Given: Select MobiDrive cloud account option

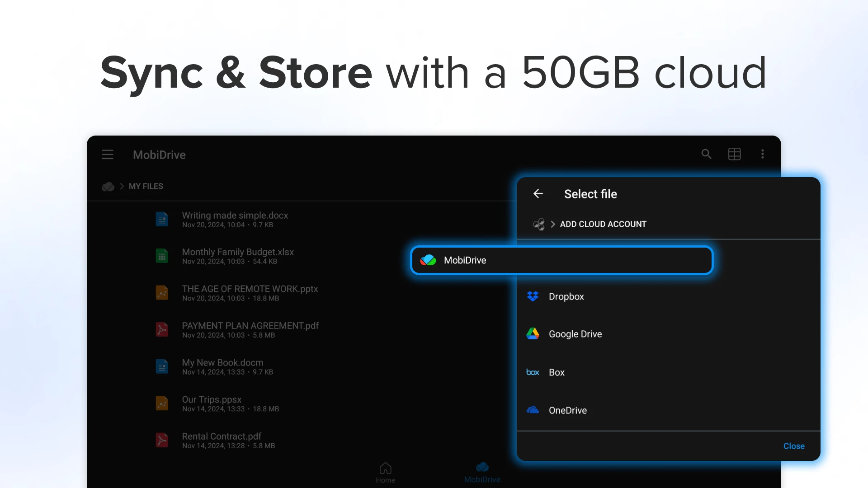Looking at the screenshot, I should [x=562, y=260].
